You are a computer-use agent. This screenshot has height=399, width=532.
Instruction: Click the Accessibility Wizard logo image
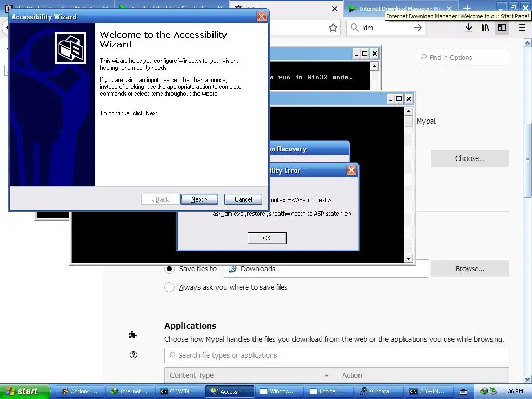point(70,48)
